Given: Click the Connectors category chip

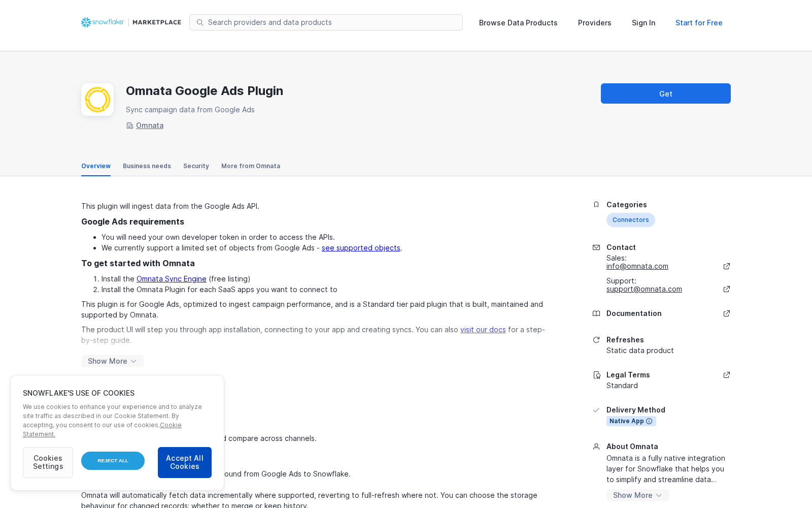Looking at the screenshot, I should 631,220.
